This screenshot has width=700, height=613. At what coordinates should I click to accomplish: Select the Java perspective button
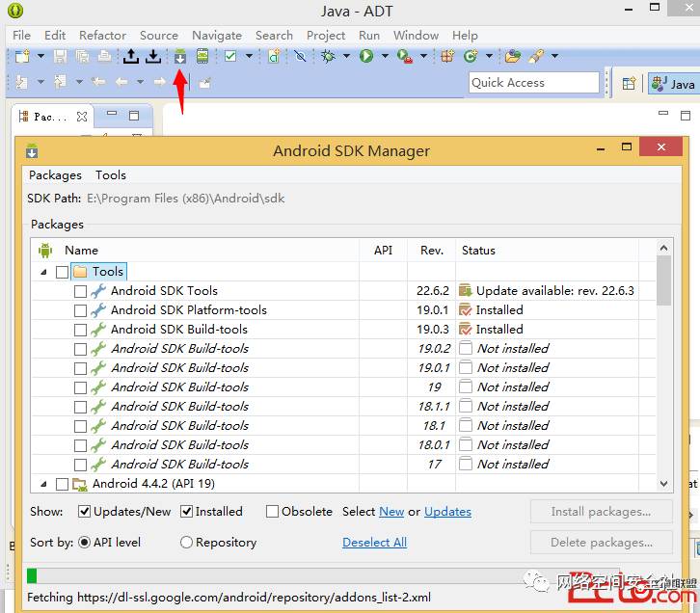[674, 84]
